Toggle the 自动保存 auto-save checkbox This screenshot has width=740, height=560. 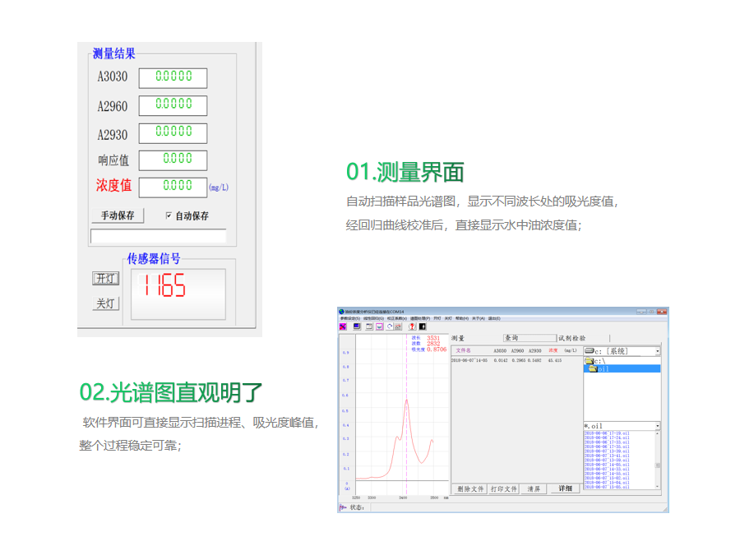169,216
